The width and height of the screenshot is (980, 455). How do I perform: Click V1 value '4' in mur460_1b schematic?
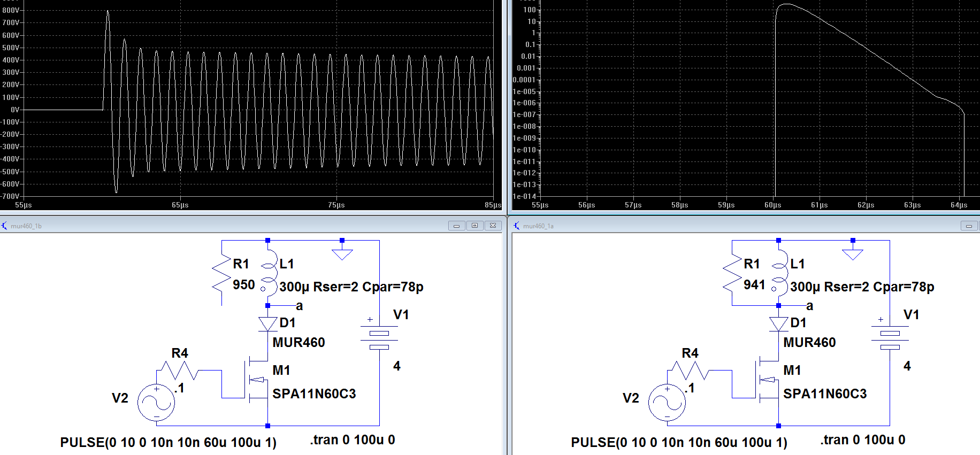[397, 366]
